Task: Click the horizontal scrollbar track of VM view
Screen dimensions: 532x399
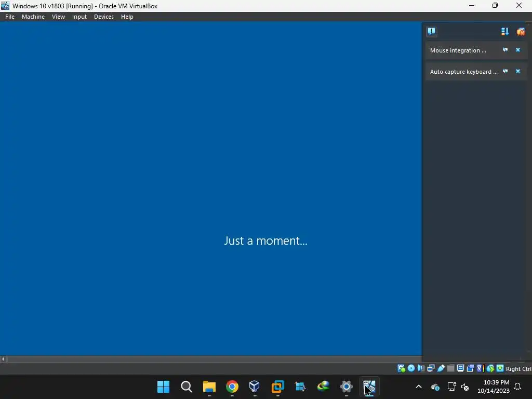Action: pos(215,358)
